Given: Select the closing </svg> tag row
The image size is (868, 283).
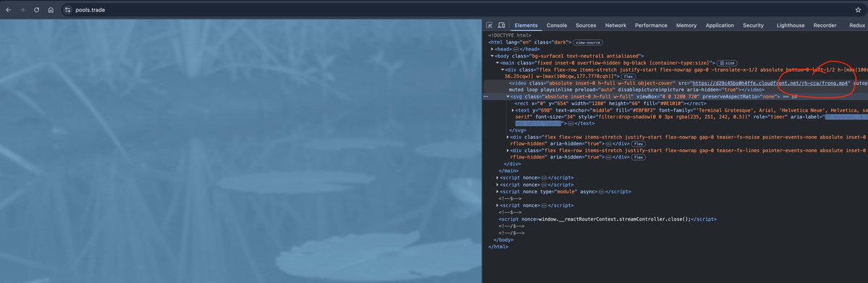Looking at the screenshot, I should (x=517, y=130).
